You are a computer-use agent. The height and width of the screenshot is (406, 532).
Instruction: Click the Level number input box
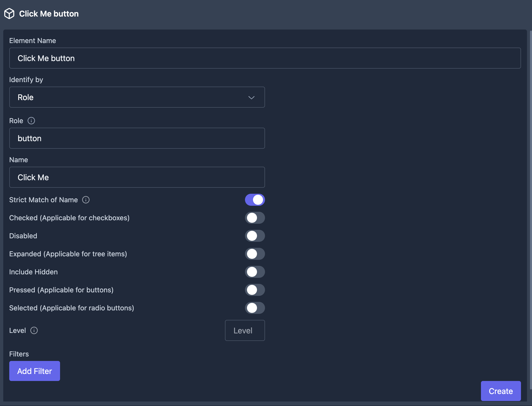pos(245,330)
